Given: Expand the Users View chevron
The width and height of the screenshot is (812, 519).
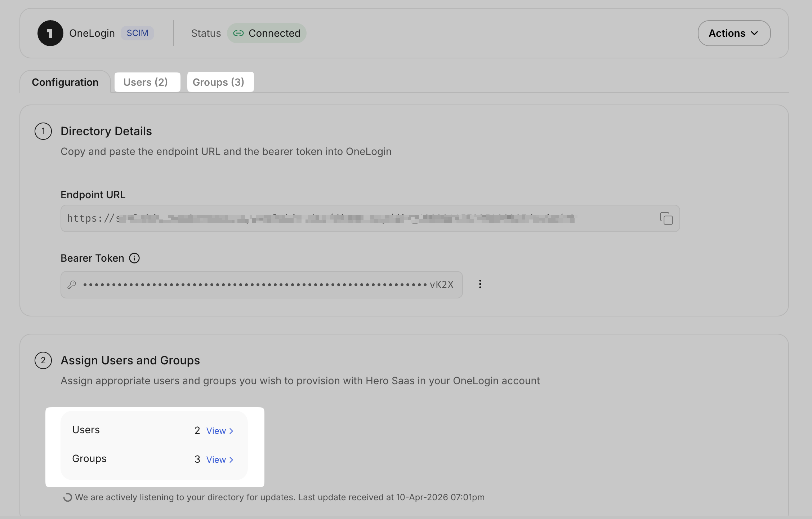Looking at the screenshot, I should click(x=231, y=431).
